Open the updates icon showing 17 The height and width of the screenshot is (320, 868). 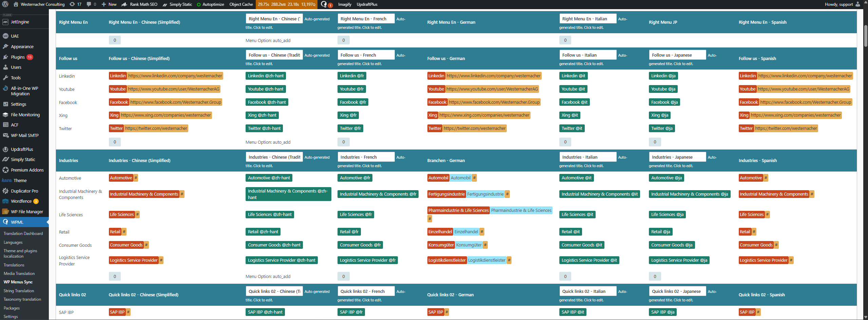[x=72, y=4]
